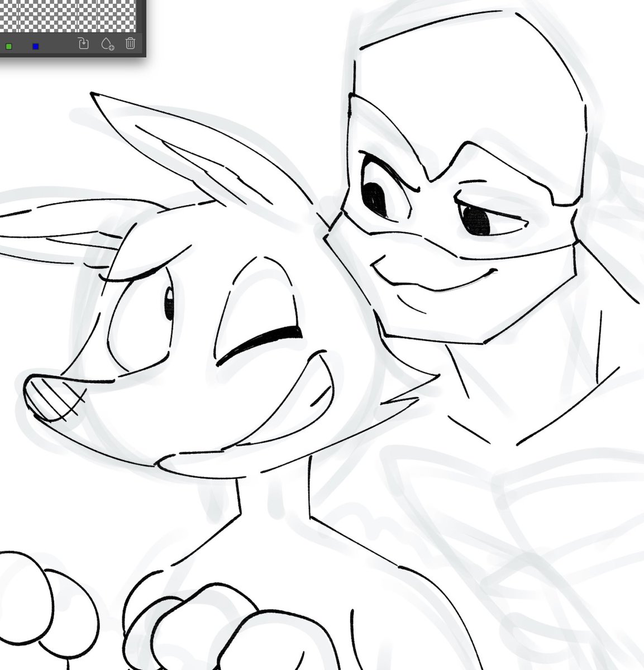Select the blue square swatch
Viewport: 644px width, 670px height.
point(36,46)
